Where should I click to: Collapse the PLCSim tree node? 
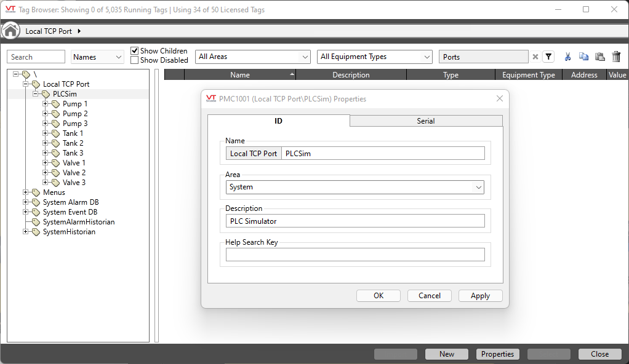(x=36, y=94)
